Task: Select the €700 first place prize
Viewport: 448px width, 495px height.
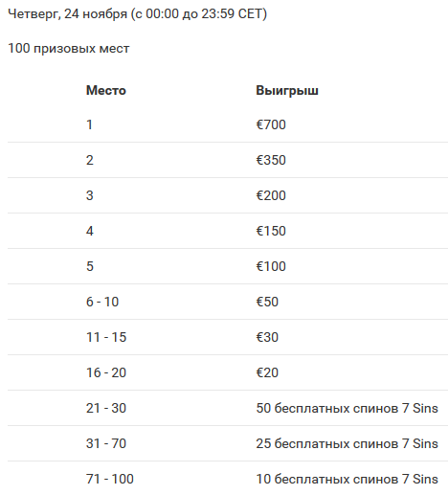Action: (x=271, y=124)
